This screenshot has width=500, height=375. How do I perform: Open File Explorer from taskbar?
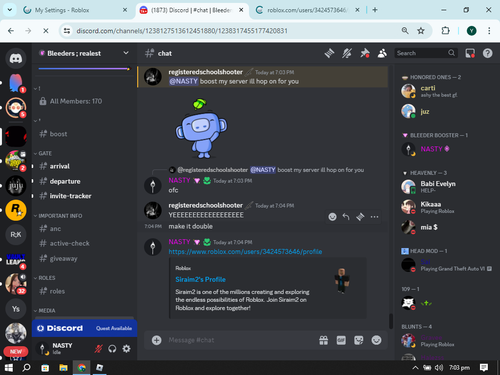coord(63,367)
